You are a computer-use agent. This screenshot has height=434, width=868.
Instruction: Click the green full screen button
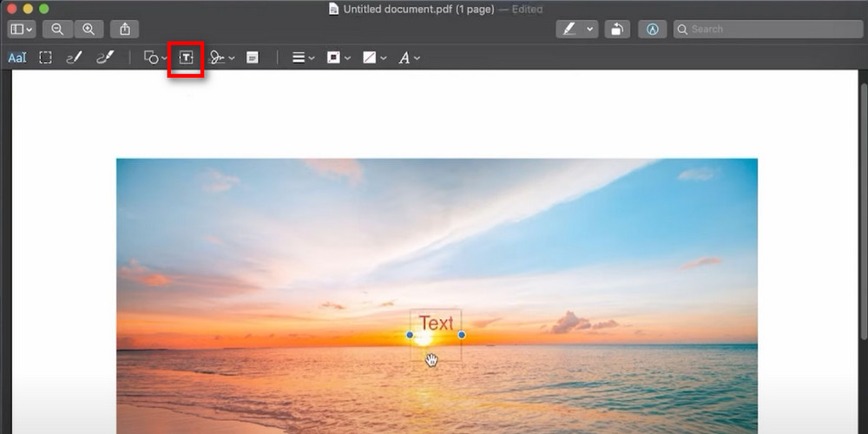pos(43,9)
